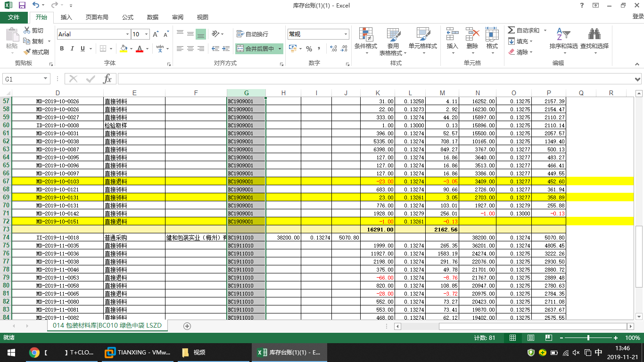Viewport: 644px width, 362px height.
Task: Apply red font color swatch
Action: coord(140,49)
